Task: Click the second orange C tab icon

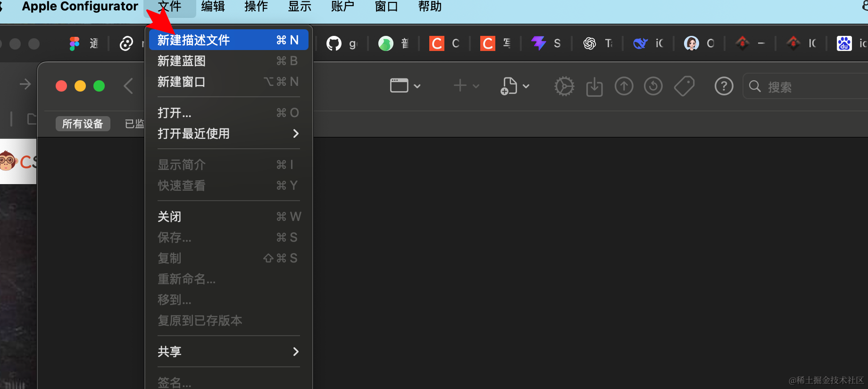Action: [x=488, y=44]
